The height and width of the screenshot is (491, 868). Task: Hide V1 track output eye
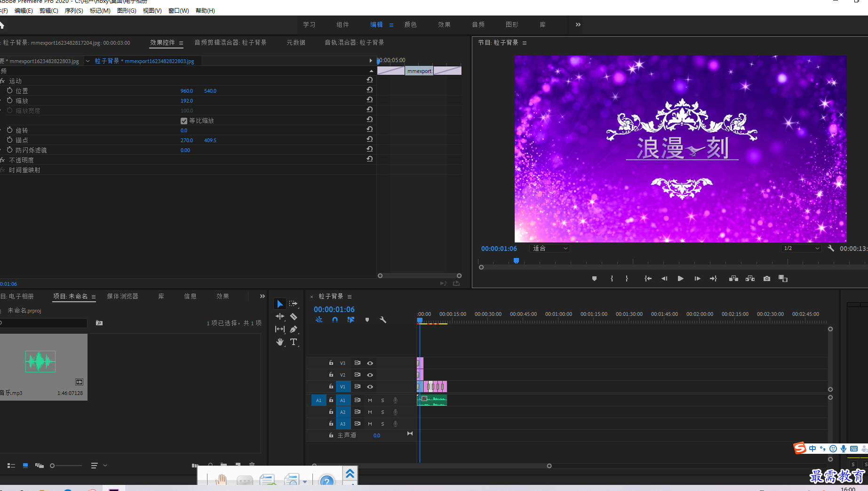tap(370, 386)
